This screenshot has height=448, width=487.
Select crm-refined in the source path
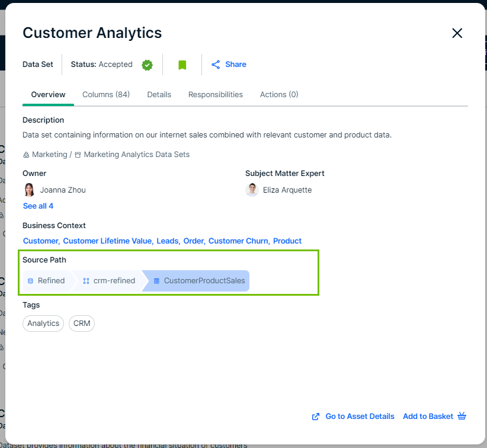point(109,281)
